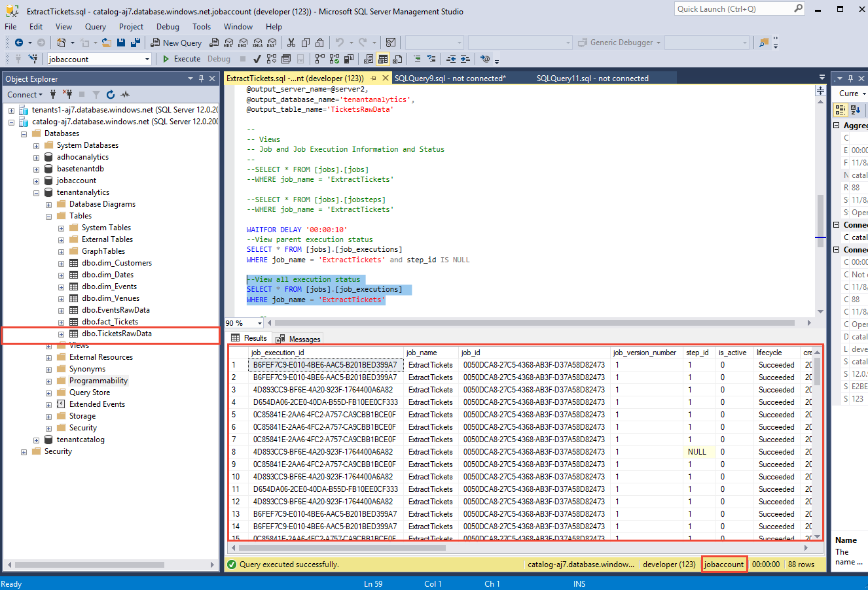Open the File menu
The image size is (868, 590).
pyautogui.click(x=10, y=27)
